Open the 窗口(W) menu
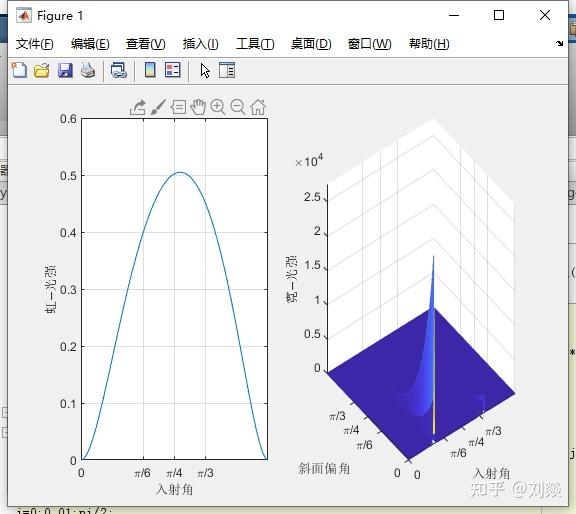This screenshot has height=514, width=576. (370, 44)
